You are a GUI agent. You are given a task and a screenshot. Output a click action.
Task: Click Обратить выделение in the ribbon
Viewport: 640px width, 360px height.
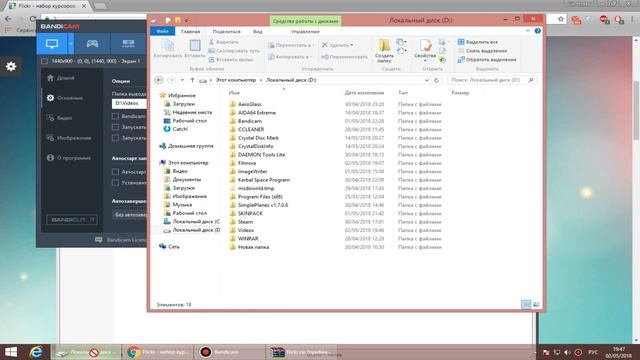487,60
